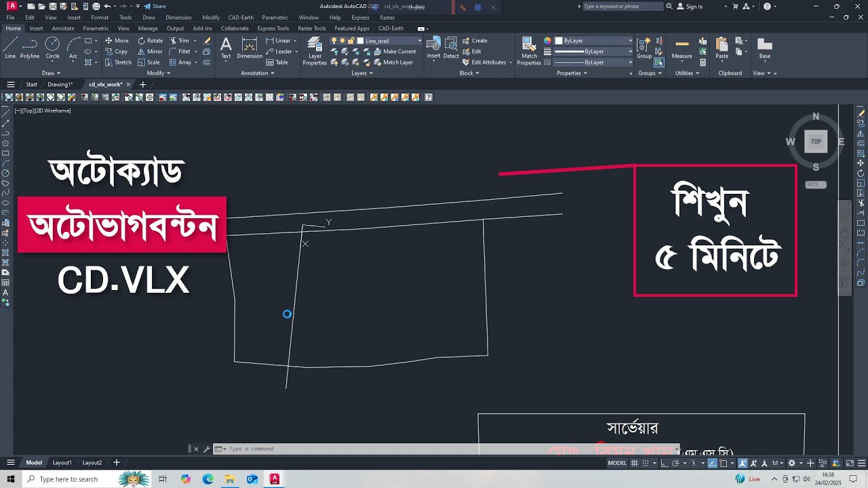Image resolution: width=868 pixels, height=488 pixels.
Task: Open the File menu
Action: tap(10, 18)
